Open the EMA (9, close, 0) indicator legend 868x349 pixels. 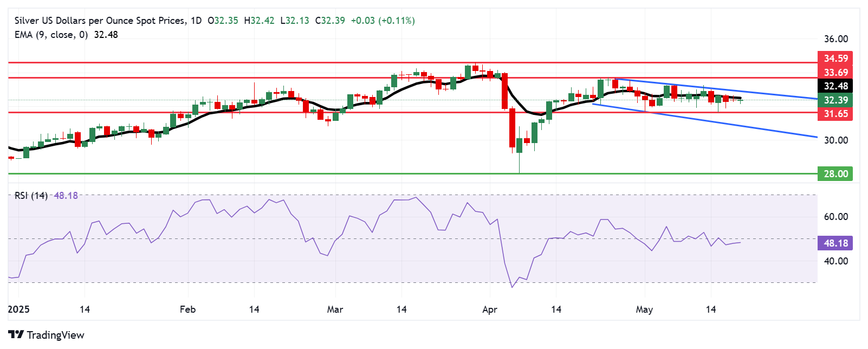(51, 35)
